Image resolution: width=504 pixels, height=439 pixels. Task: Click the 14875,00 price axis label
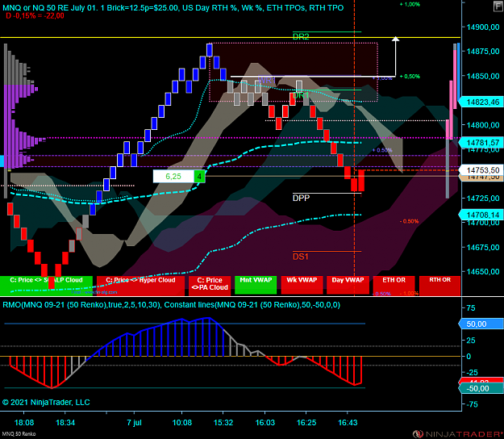point(483,52)
